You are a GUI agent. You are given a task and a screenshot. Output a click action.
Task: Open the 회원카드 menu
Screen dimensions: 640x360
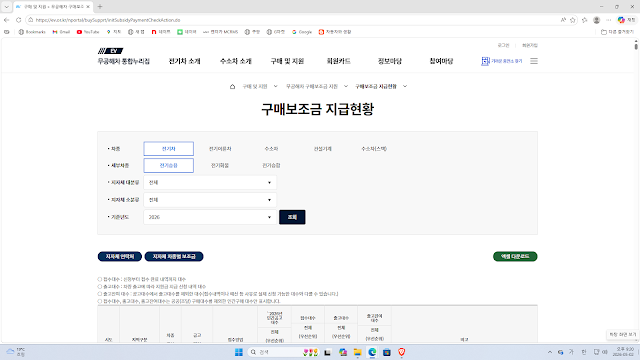pyautogui.click(x=338, y=61)
